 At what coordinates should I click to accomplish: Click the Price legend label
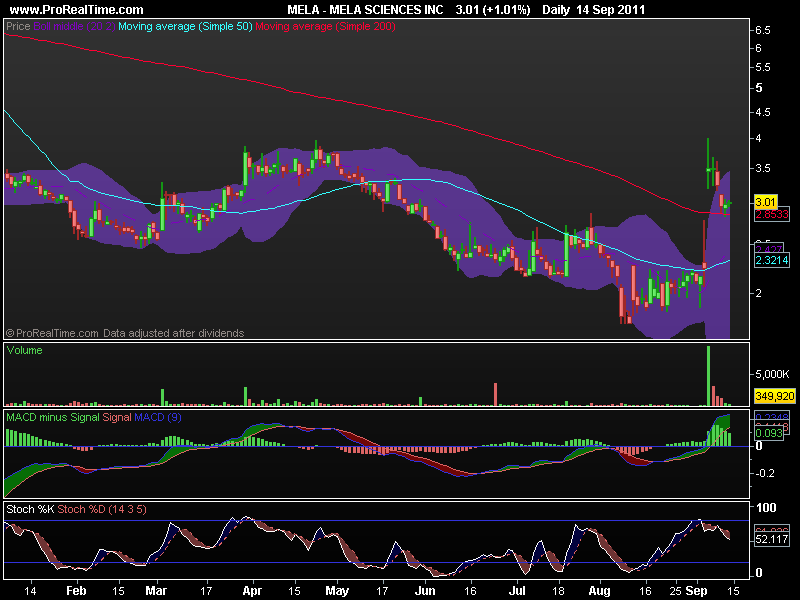coord(18,26)
